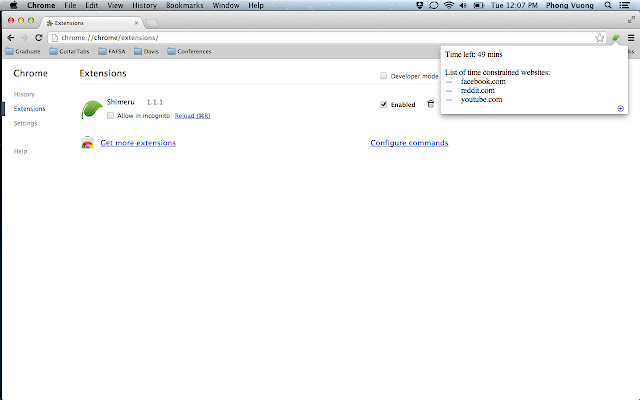Close the Extensions tab
Viewport: 640px width, 400px height.
click(136, 23)
